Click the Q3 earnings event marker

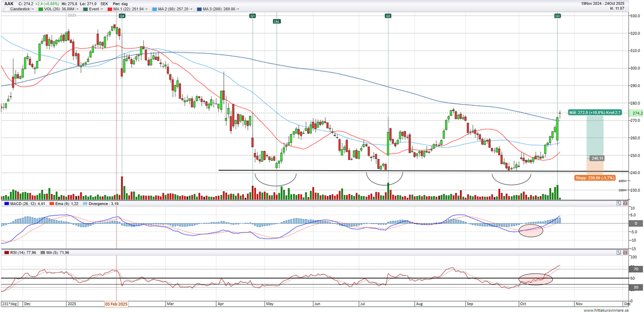tap(558, 17)
